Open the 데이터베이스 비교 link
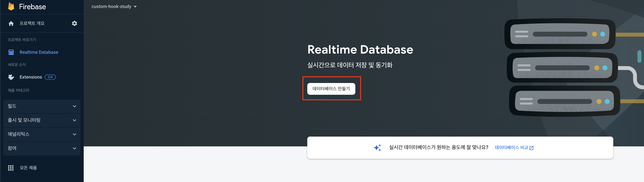Viewport: 644px width, 182px height. (511, 148)
